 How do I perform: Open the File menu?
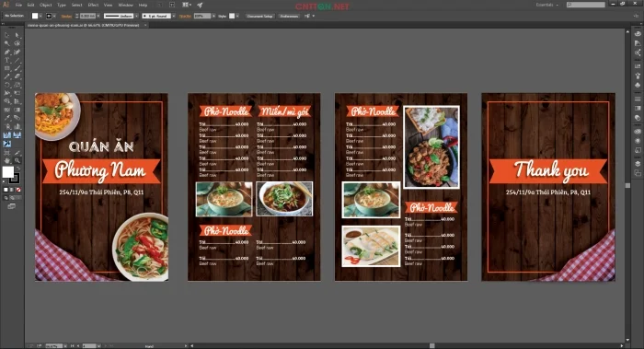point(18,5)
